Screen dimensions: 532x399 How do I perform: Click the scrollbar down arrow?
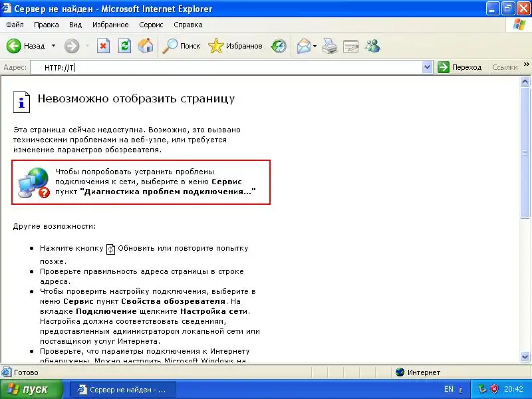click(525, 356)
